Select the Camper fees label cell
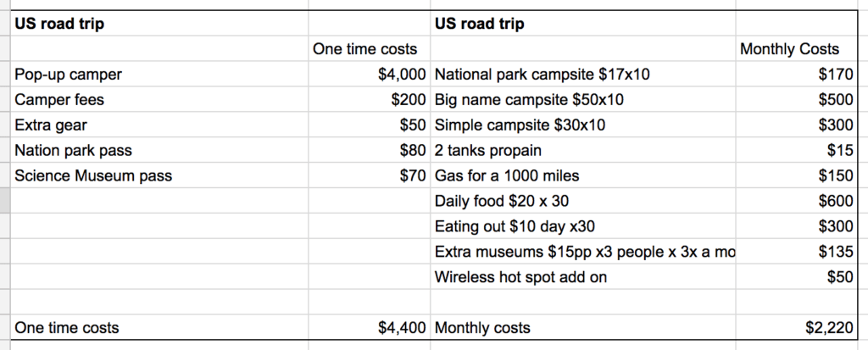 pyautogui.click(x=59, y=100)
